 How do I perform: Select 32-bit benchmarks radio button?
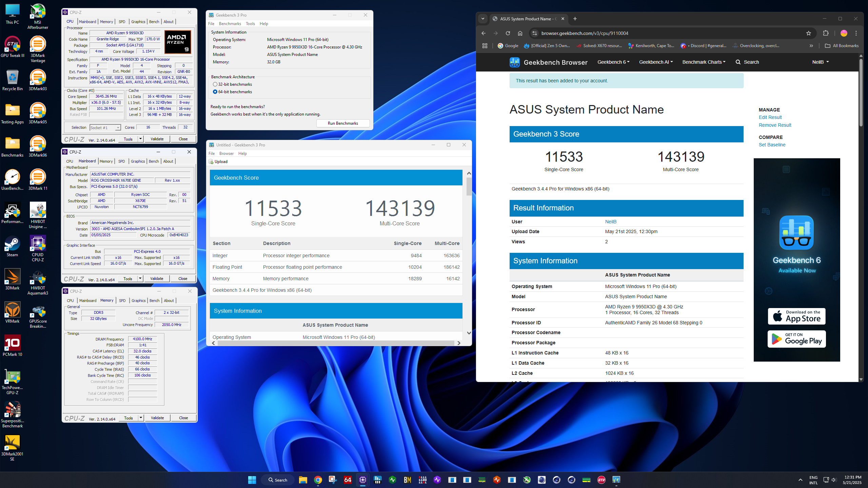point(215,84)
